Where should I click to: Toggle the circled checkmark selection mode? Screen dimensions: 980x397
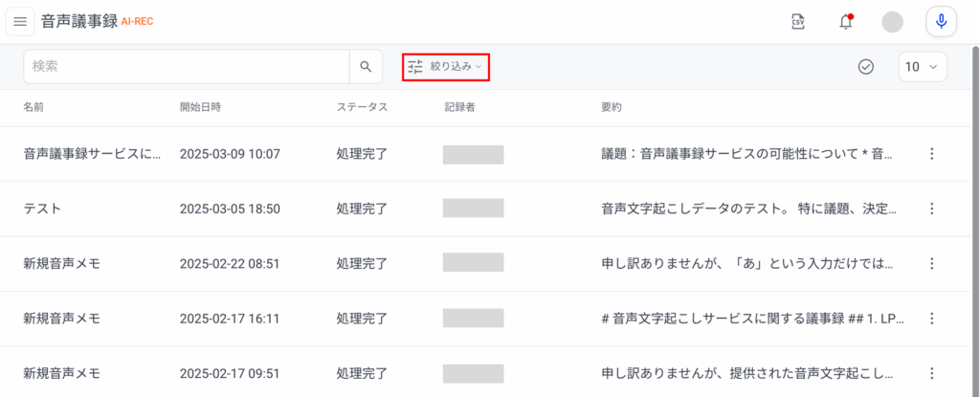pos(865,67)
